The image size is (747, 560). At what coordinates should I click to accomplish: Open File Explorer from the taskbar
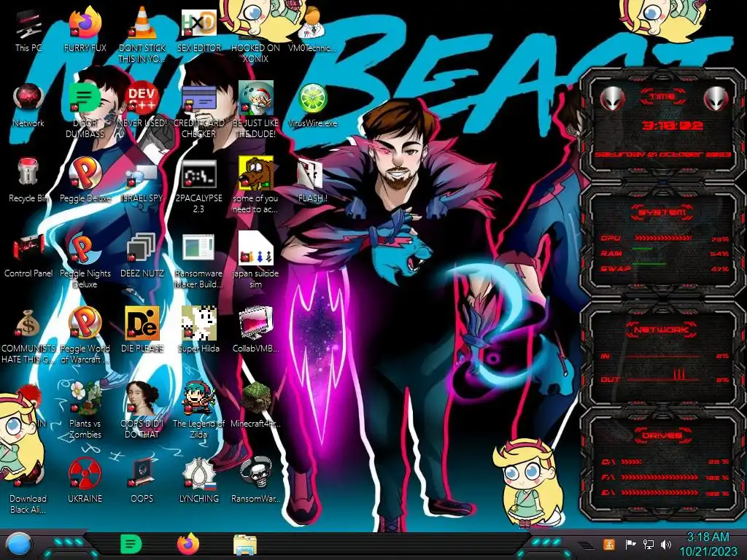[x=245, y=545]
